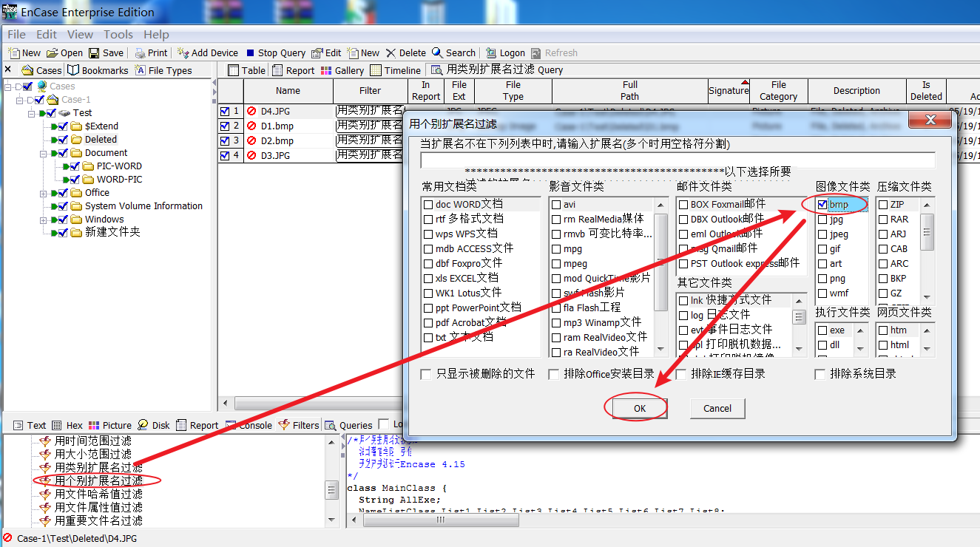Click Add Device in toolbar
Image resolution: width=980 pixels, height=547 pixels.
(x=208, y=52)
